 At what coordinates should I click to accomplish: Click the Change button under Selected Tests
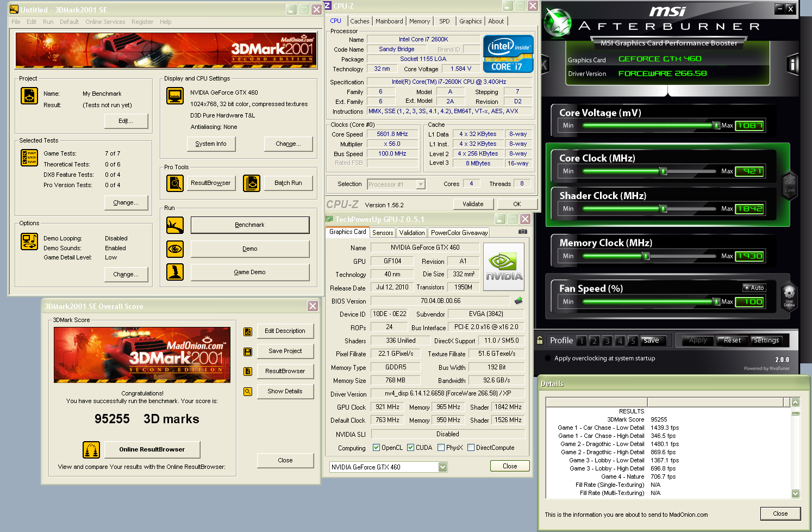pyautogui.click(x=126, y=202)
